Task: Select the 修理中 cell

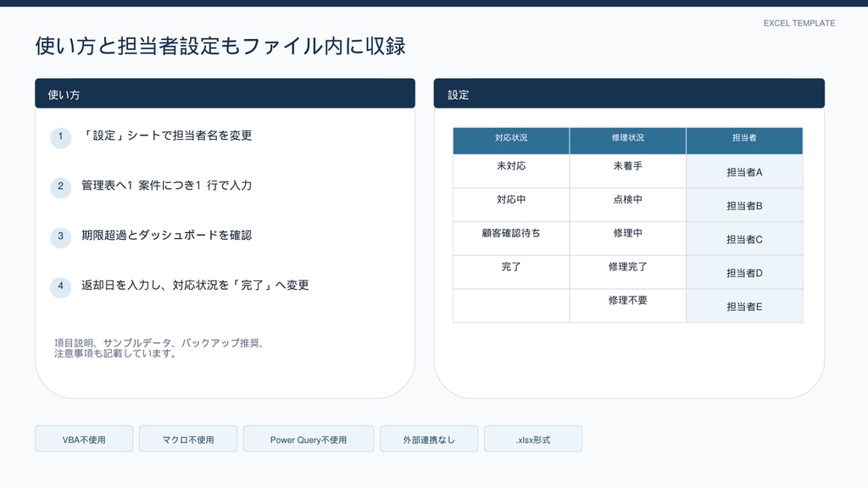Action: 628,238
